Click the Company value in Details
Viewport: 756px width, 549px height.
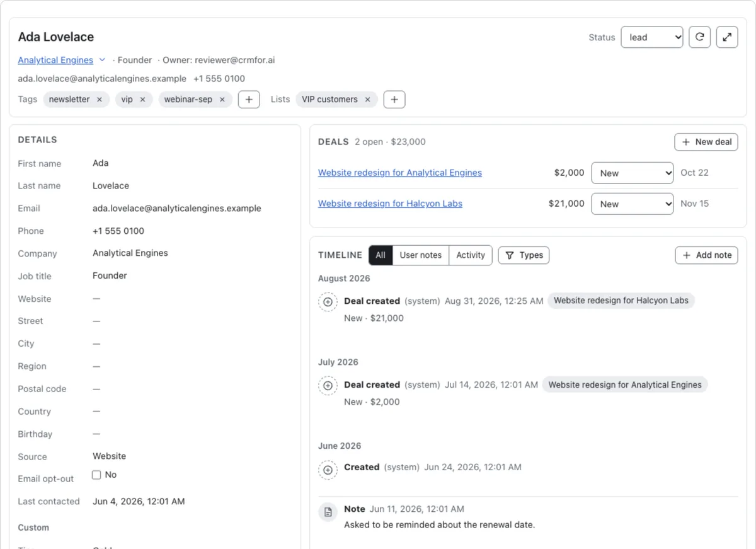pos(130,253)
